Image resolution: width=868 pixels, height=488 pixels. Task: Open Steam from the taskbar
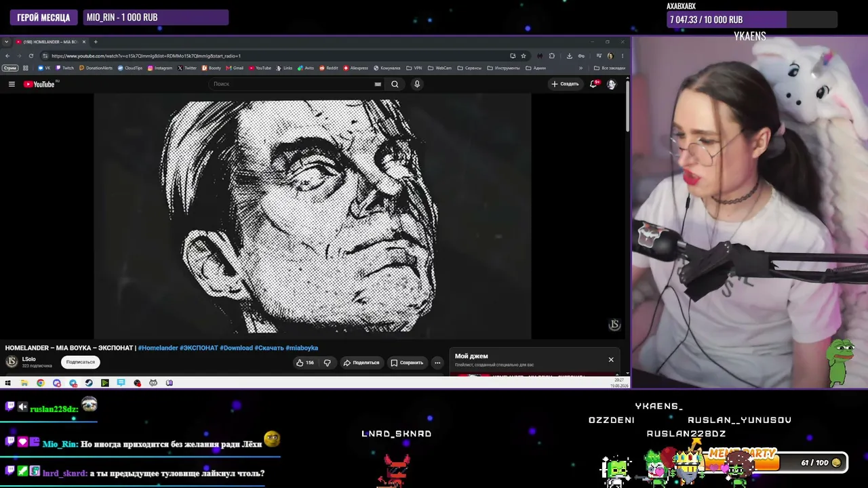[x=89, y=383]
